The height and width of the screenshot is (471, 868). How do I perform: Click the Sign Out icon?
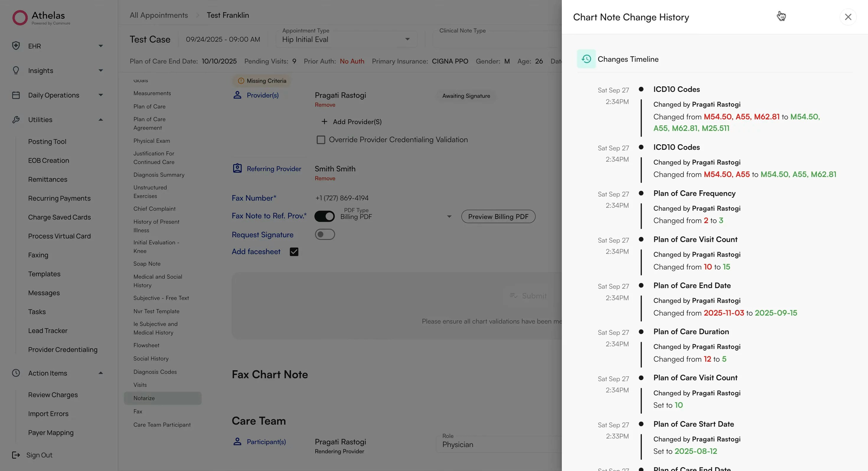click(x=16, y=455)
